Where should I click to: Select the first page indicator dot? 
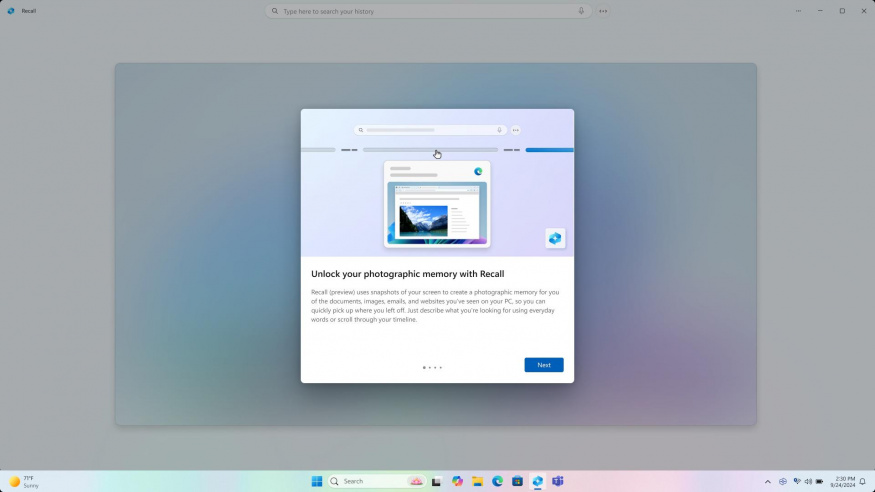pos(424,367)
